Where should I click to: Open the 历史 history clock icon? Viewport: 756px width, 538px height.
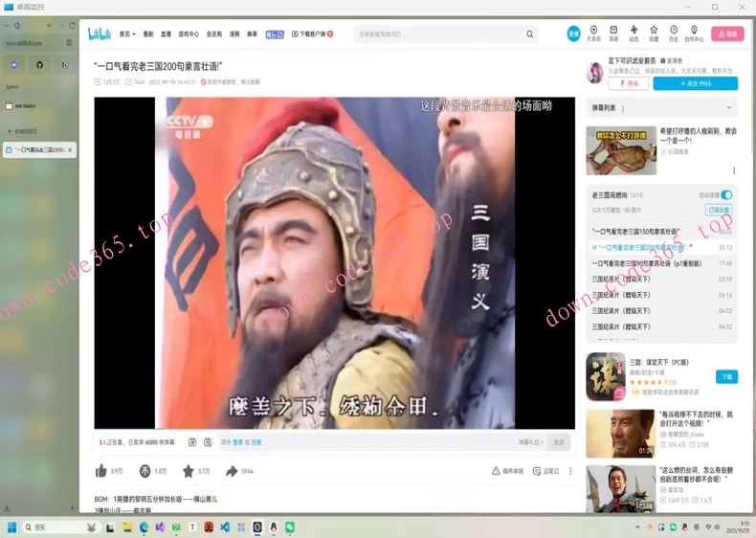coord(674,34)
